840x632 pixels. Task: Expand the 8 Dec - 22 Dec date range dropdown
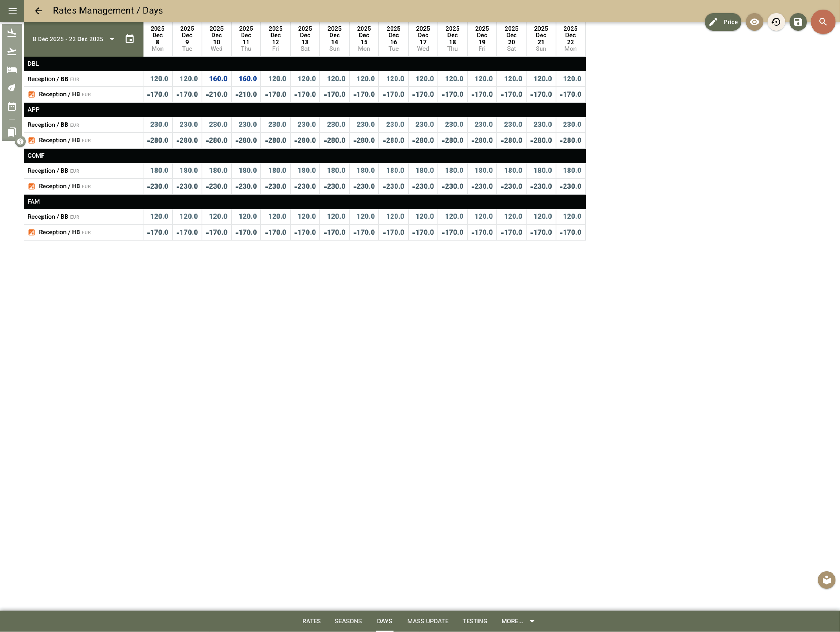pos(112,39)
